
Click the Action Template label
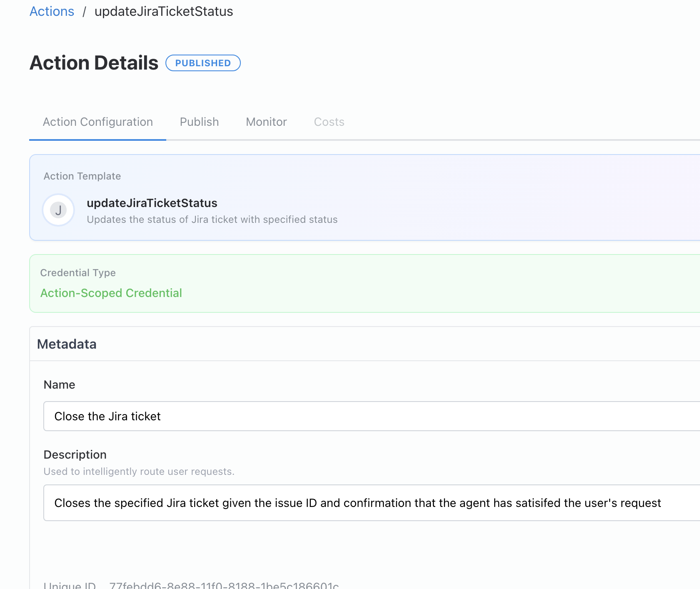pos(82,176)
